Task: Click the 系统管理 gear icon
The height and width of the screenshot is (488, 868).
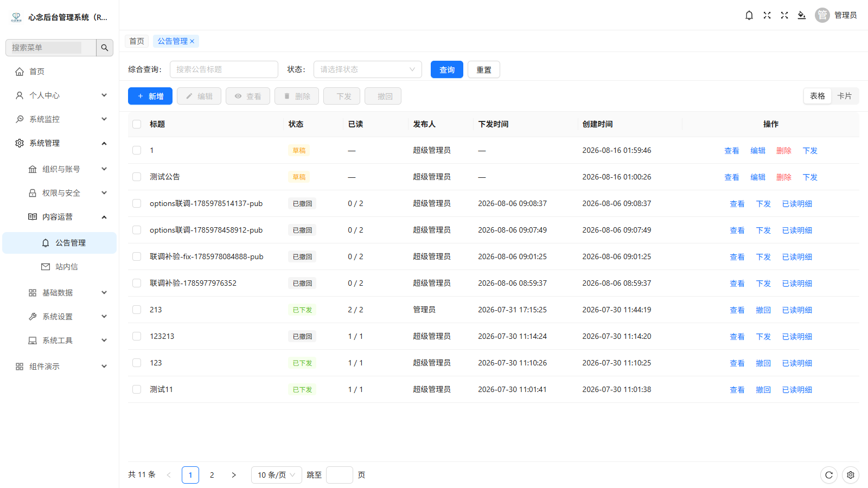Action: click(x=20, y=143)
